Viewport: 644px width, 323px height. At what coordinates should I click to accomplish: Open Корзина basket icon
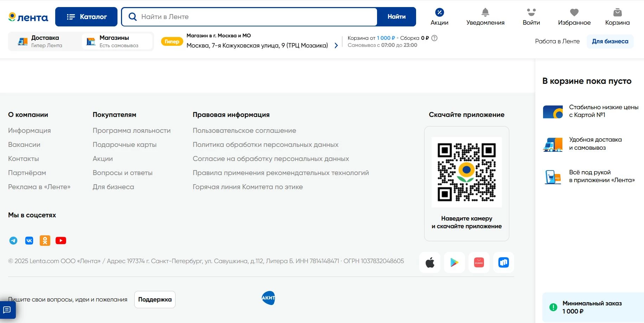pyautogui.click(x=617, y=12)
